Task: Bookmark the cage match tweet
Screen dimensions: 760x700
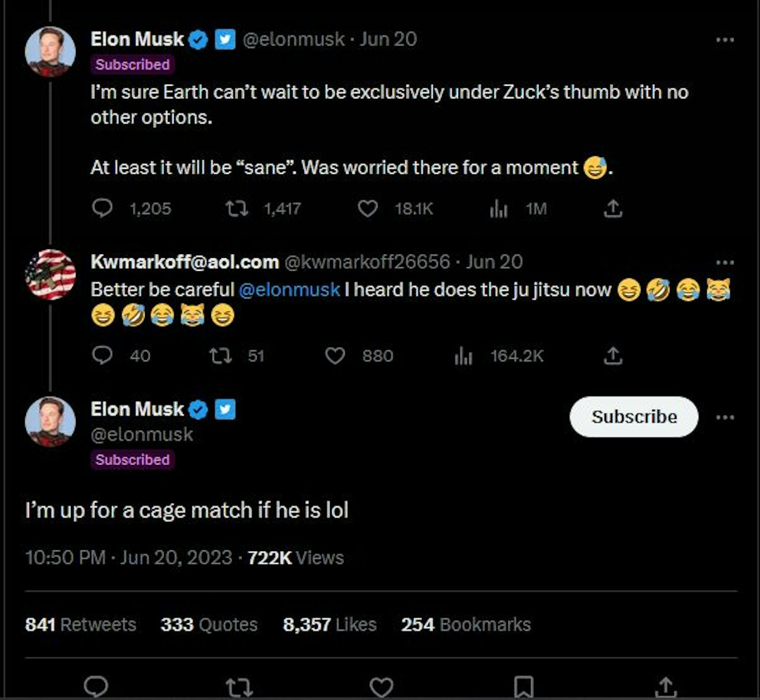Action: pyautogui.click(x=523, y=687)
